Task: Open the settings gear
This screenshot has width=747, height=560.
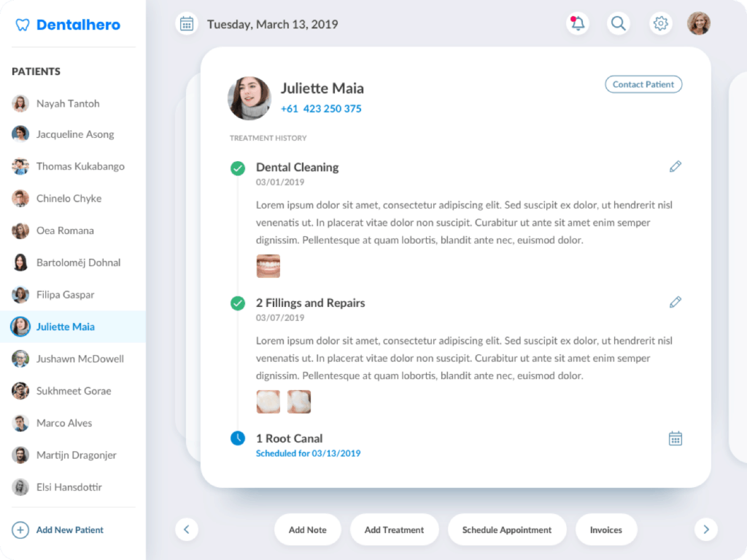Action: click(661, 23)
